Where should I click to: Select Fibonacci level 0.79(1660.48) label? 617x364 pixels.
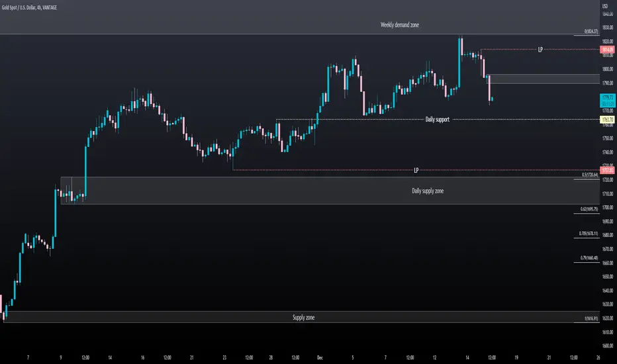coord(589,258)
